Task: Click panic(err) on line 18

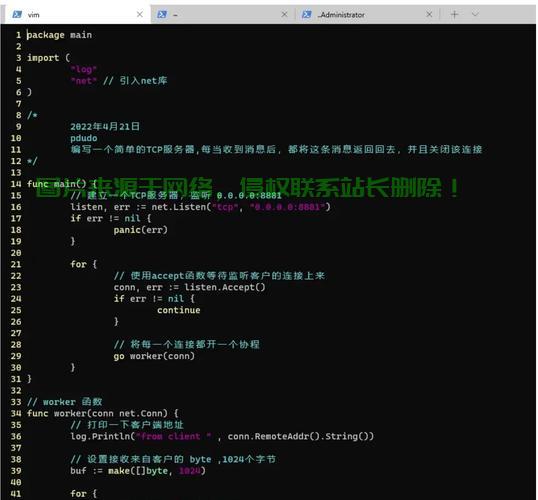Action: coord(141,230)
